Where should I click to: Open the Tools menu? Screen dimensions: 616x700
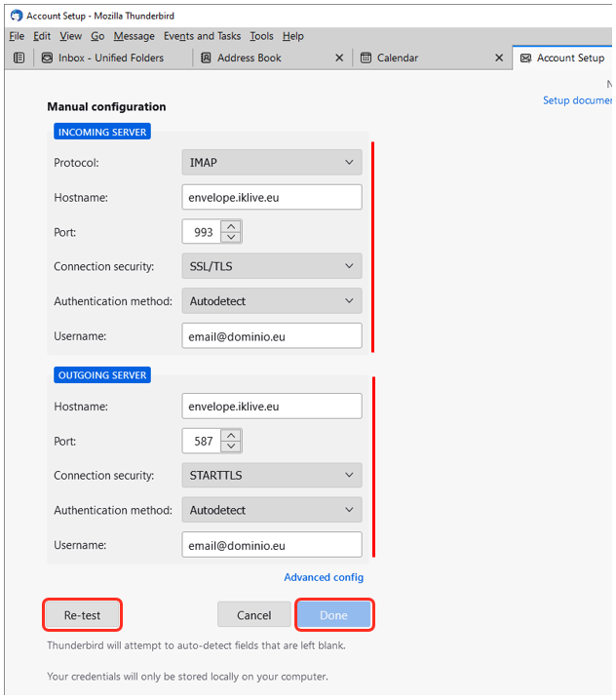(261, 36)
